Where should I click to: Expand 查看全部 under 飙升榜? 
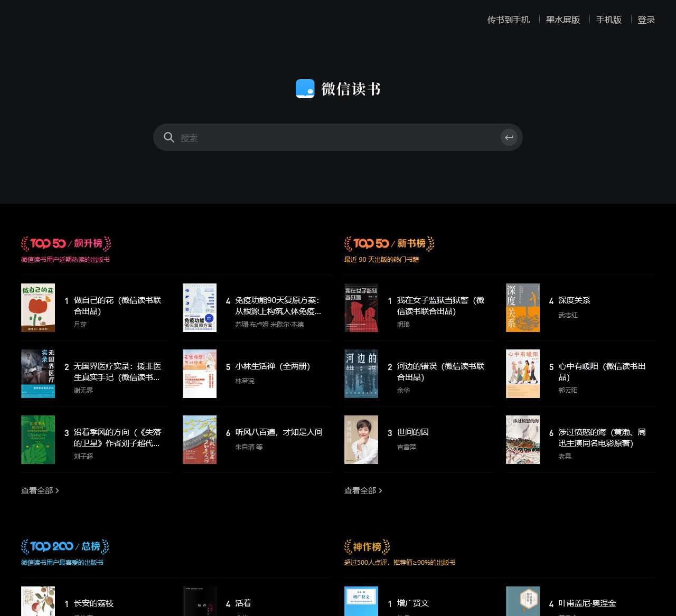(x=40, y=491)
